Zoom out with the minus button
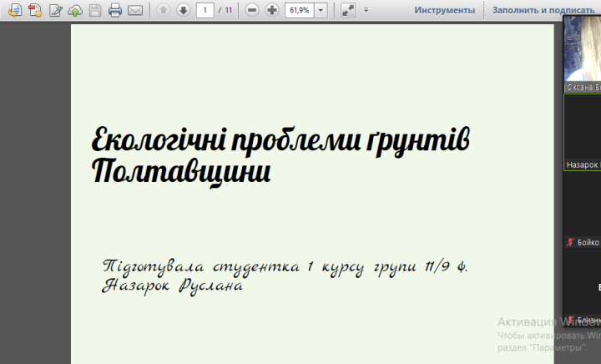This screenshot has width=601, height=364. (250, 10)
